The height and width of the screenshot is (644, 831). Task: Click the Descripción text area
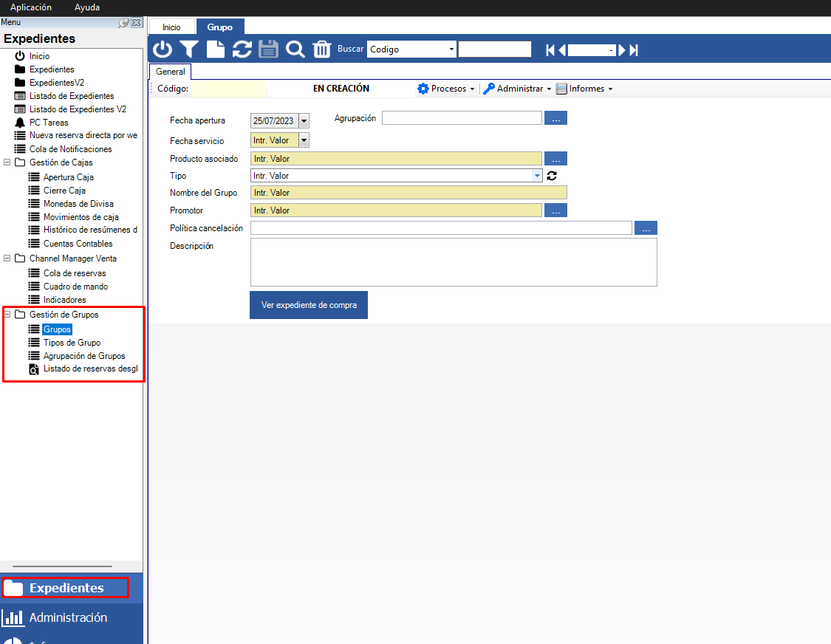click(454, 262)
